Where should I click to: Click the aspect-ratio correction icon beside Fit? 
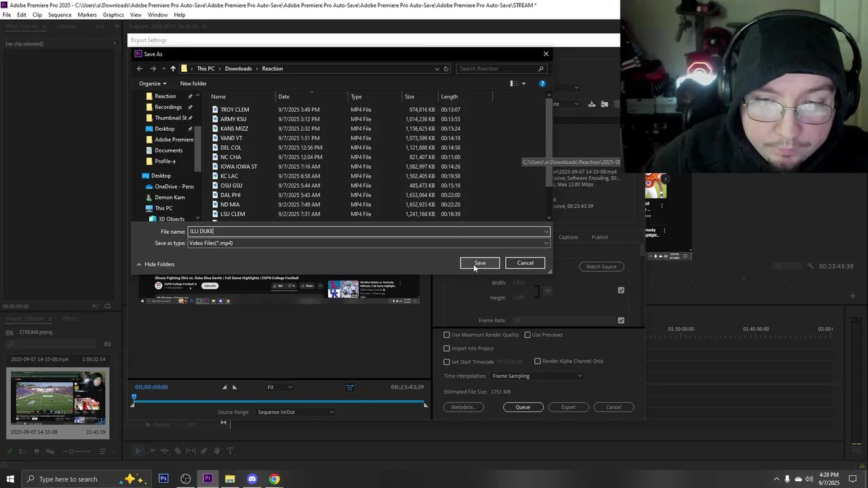(x=350, y=387)
